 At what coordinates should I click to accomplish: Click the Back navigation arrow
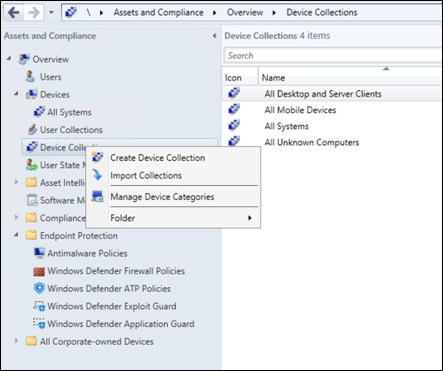point(14,13)
